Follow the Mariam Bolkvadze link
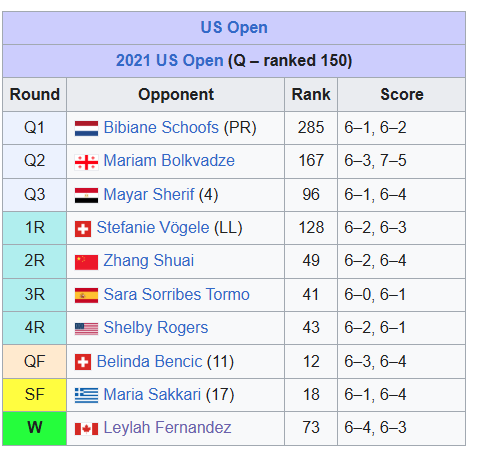Viewport: 481px width, 464px height. (x=169, y=161)
